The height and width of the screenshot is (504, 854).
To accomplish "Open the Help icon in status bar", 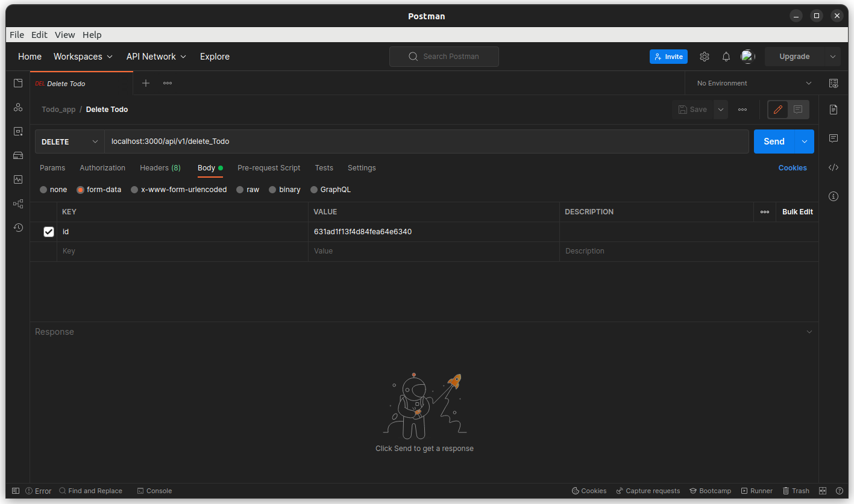I will (840, 491).
